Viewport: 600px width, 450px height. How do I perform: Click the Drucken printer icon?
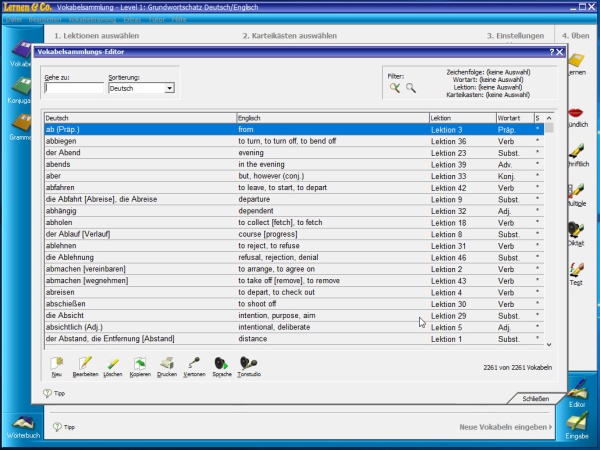(167, 363)
